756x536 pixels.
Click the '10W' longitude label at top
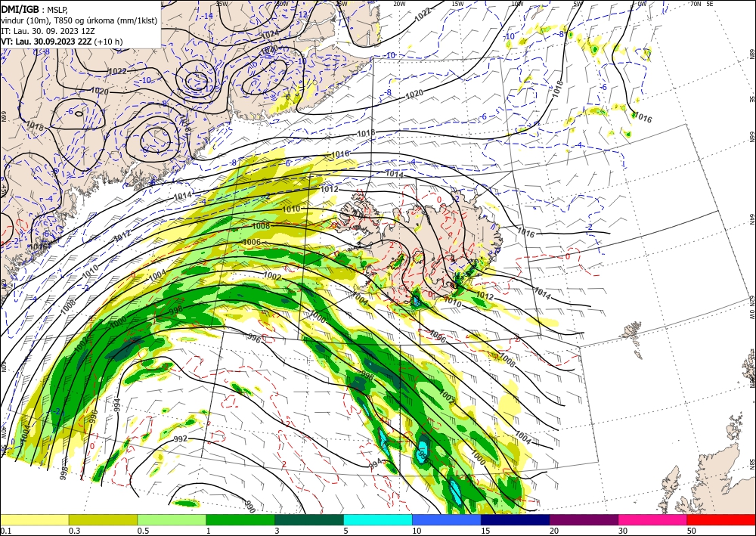517,4
